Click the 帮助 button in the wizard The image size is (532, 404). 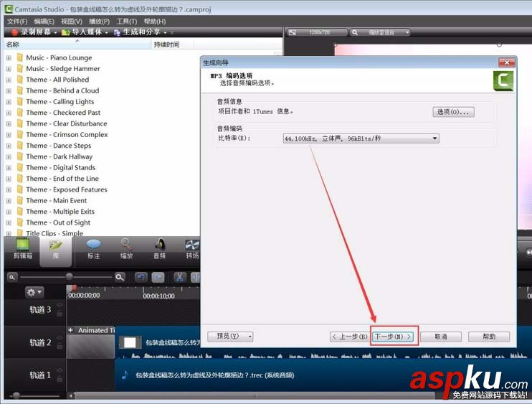click(489, 337)
